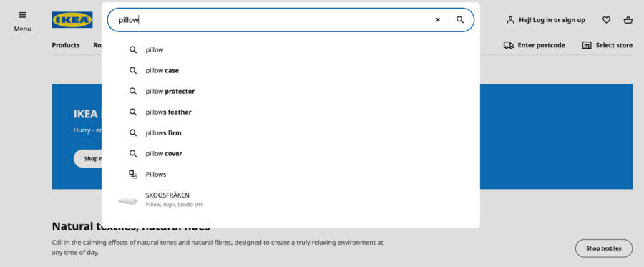This screenshot has width=644, height=267.
Task: Open the shopping basket icon
Action: click(628, 20)
